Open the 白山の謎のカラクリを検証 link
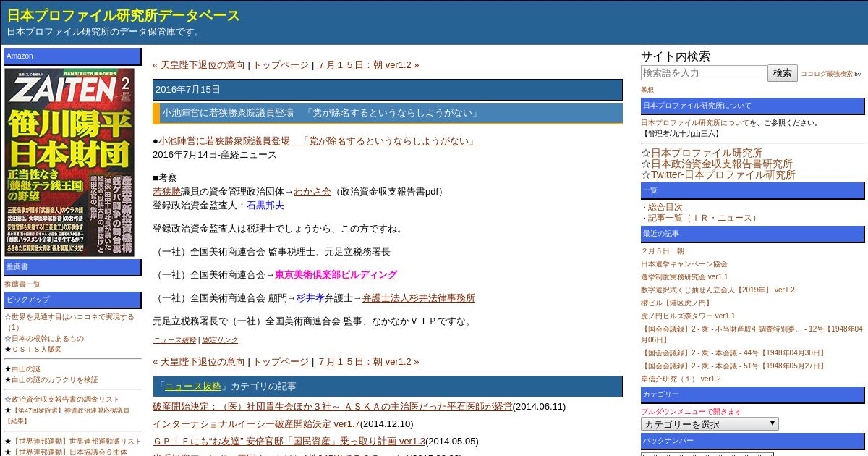Viewport: 868px width, 456px height. [55, 380]
